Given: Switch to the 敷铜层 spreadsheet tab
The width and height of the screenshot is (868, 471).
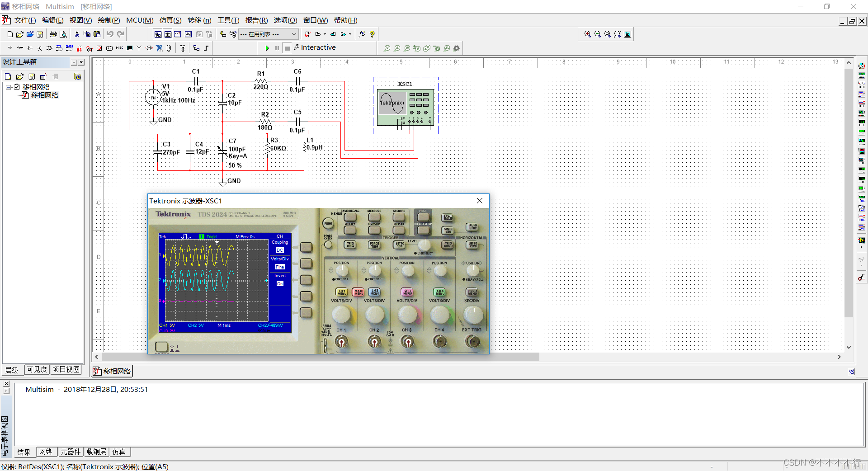Looking at the screenshot, I should coord(96,452).
